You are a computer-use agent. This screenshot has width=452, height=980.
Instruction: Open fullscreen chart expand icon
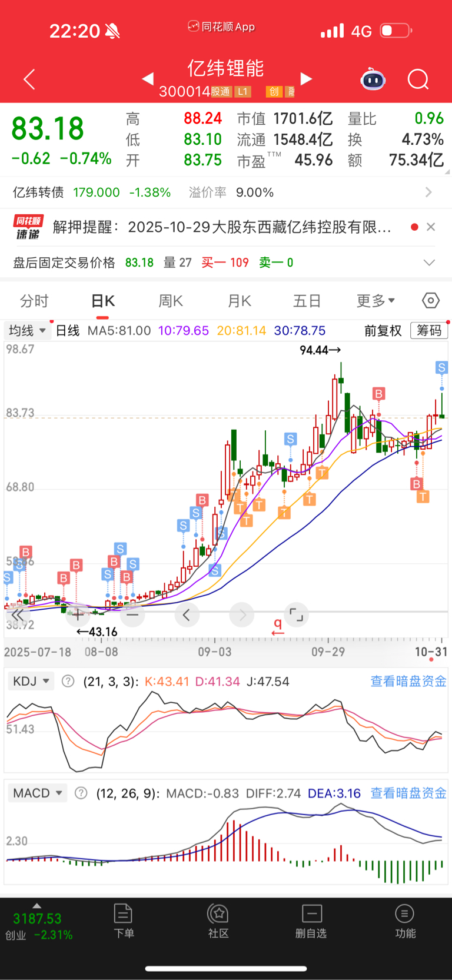point(297,615)
